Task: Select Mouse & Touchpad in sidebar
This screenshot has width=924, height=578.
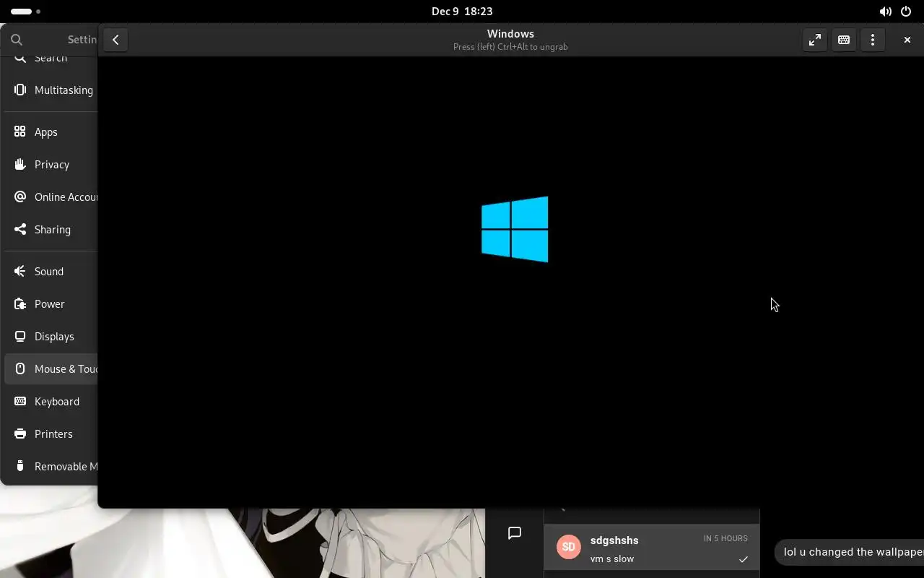Action: tap(51, 369)
